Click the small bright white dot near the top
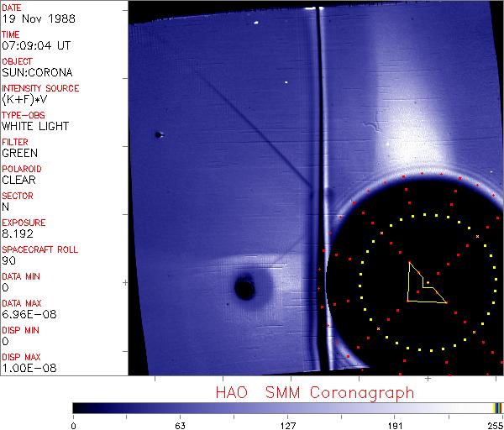 pos(286,82)
